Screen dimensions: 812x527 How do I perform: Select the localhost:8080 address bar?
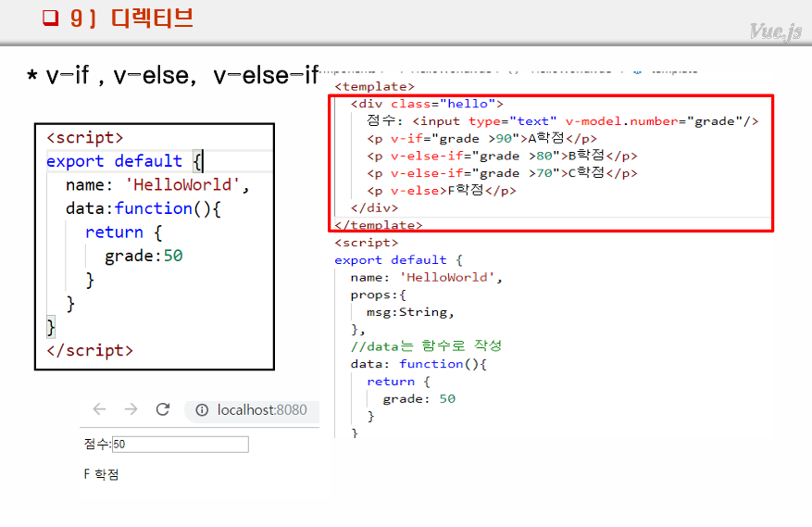pos(252,410)
